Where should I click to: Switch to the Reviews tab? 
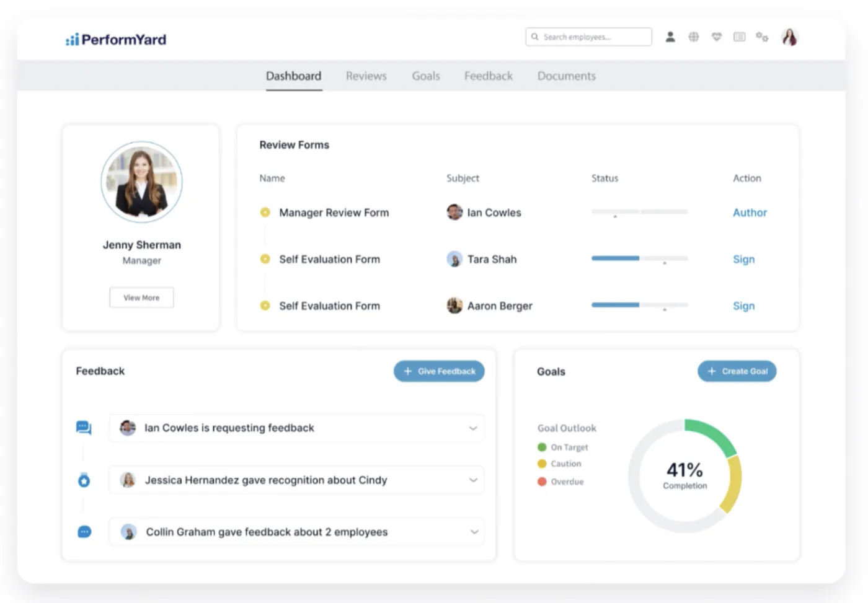[366, 76]
